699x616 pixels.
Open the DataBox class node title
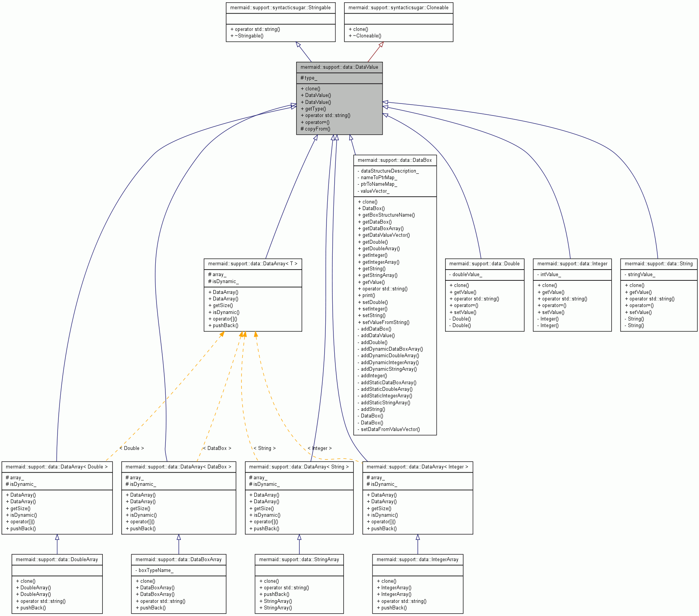pyautogui.click(x=395, y=160)
